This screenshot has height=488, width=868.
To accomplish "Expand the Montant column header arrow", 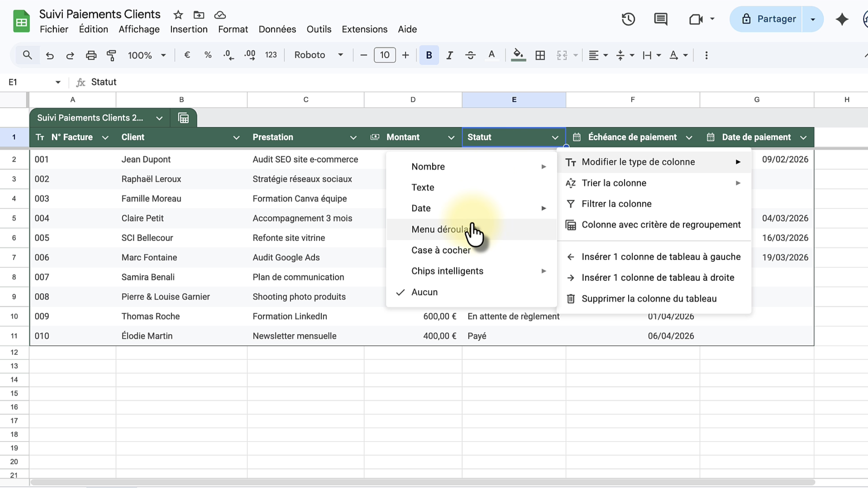I will tap(451, 137).
